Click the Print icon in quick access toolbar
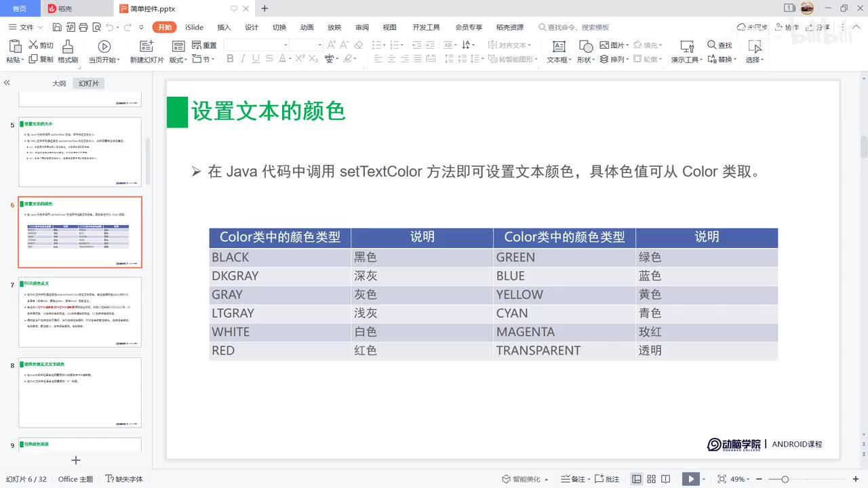Image resolution: width=868 pixels, height=488 pixels. [83, 27]
